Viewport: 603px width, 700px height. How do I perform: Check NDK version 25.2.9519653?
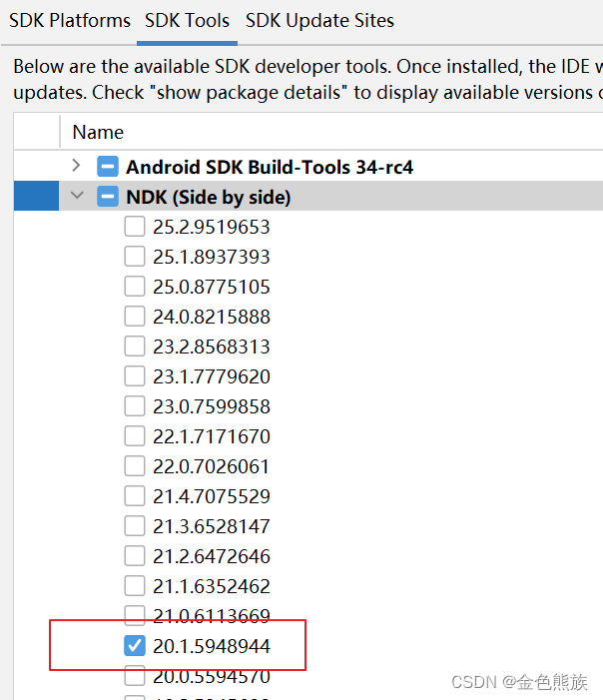[135, 227]
